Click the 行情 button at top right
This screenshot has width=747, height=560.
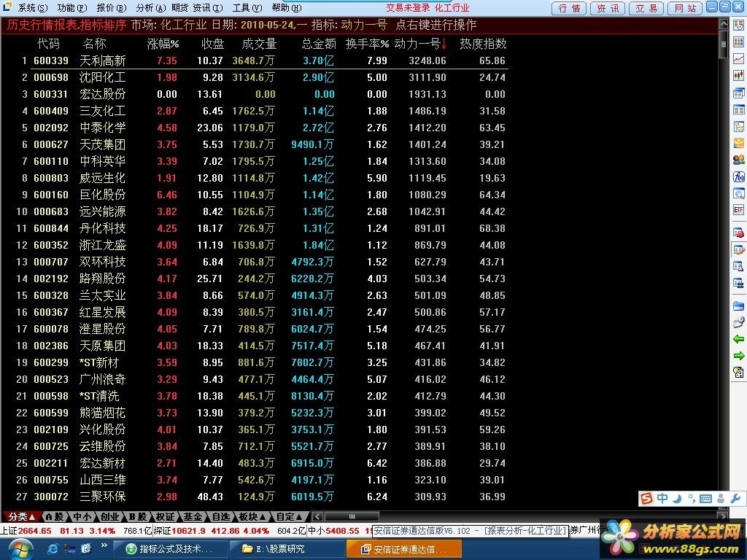(x=569, y=8)
